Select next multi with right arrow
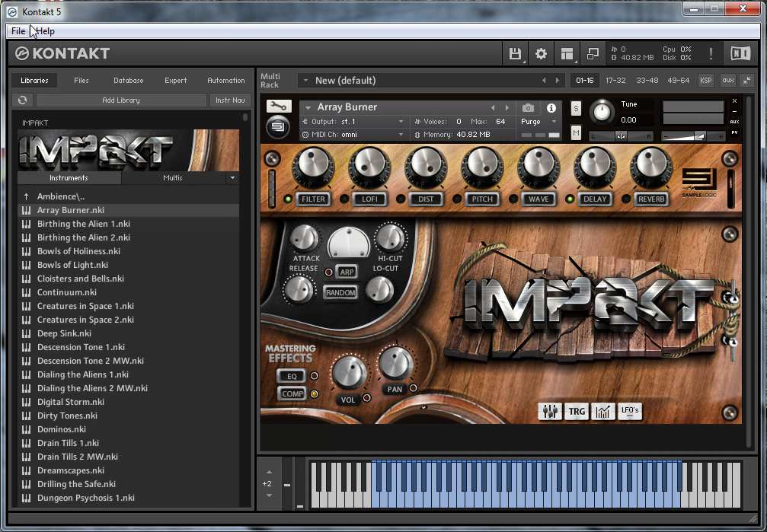This screenshot has width=767, height=532. pos(557,80)
